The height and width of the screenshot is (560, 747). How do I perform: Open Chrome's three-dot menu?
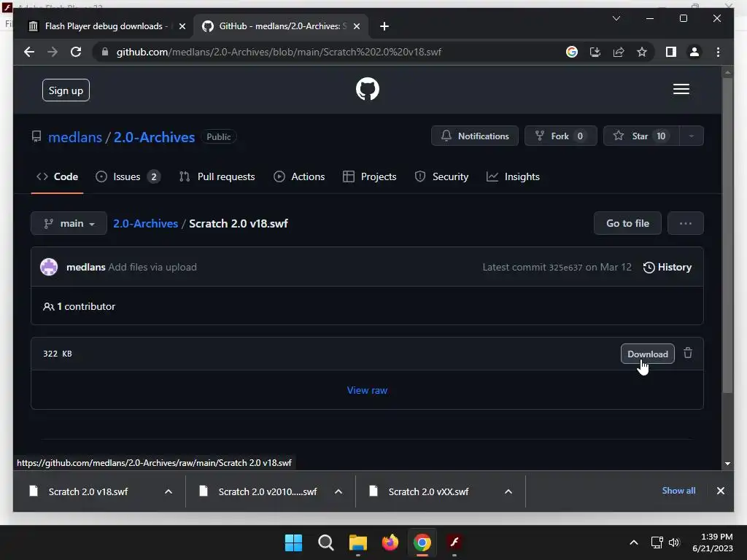pos(718,52)
